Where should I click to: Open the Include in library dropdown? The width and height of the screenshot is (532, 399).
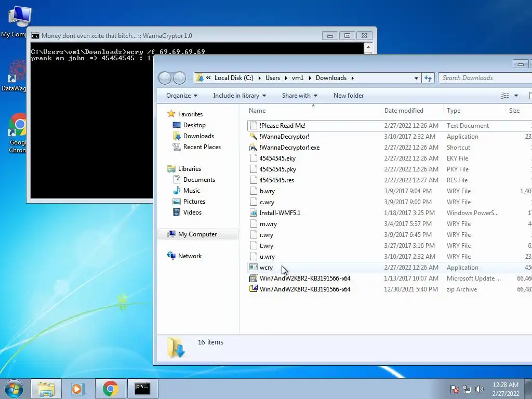[240, 96]
